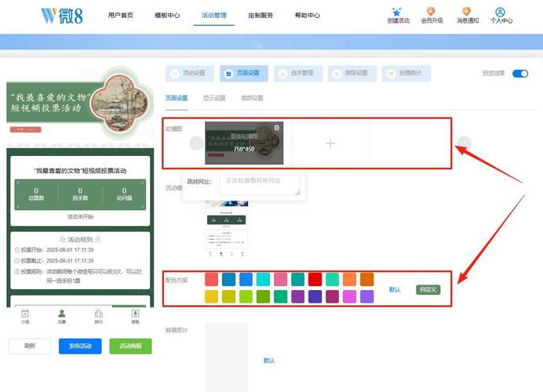
Task: Click the empty 背景图片 upload box
Action: pos(227,357)
